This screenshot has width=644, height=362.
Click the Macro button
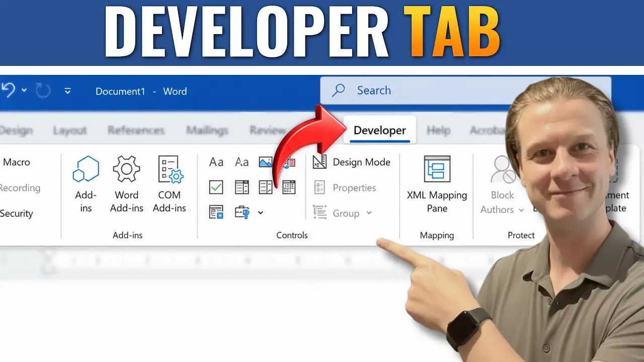pyautogui.click(x=16, y=162)
